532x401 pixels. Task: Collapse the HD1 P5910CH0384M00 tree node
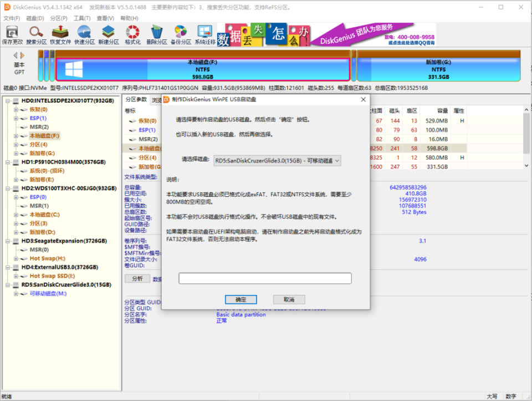click(7, 163)
